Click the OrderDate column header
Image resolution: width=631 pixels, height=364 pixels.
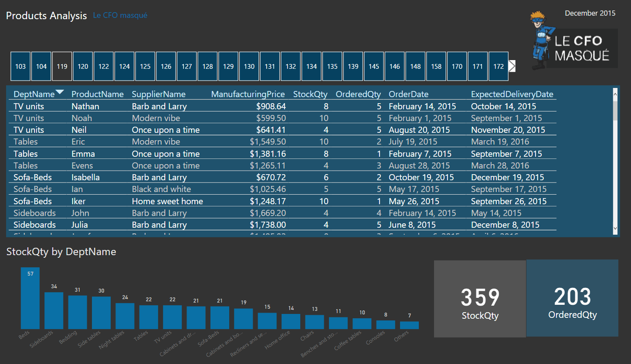[408, 94]
